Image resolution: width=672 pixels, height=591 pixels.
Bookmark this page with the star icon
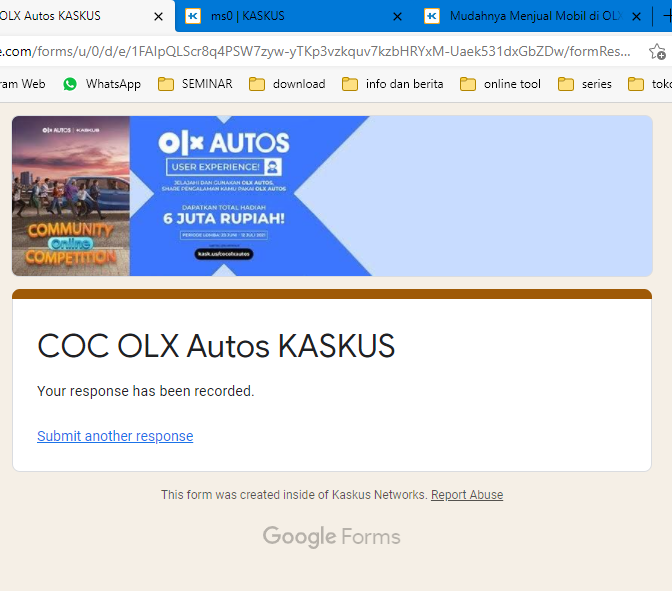[x=657, y=52]
